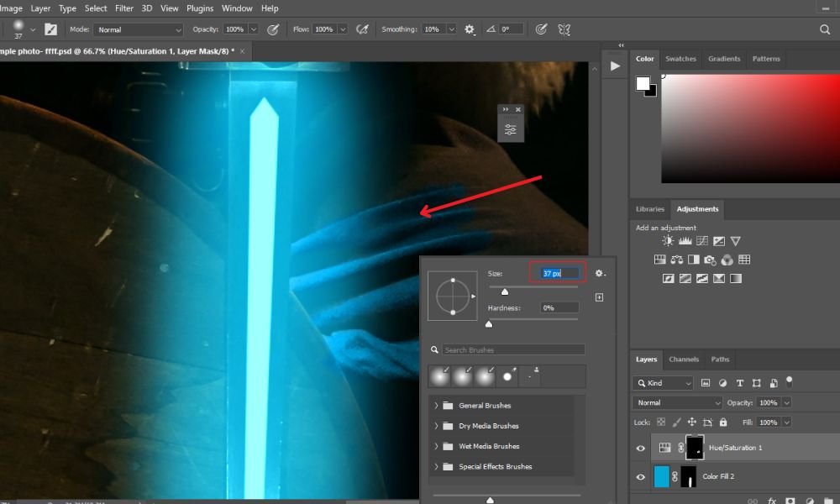The height and width of the screenshot is (504, 840).
Task: Add a Levels adjustment
Action: click(x=685, y=241)
